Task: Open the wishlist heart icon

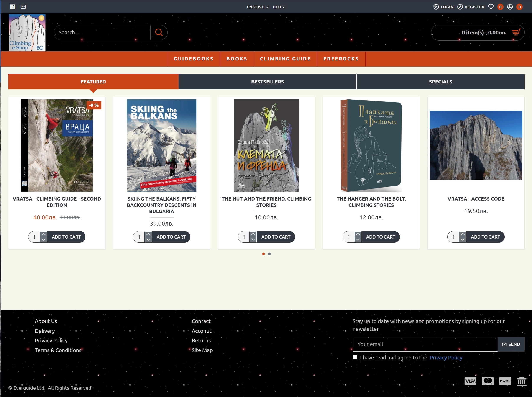Action: tap(491, 7)
